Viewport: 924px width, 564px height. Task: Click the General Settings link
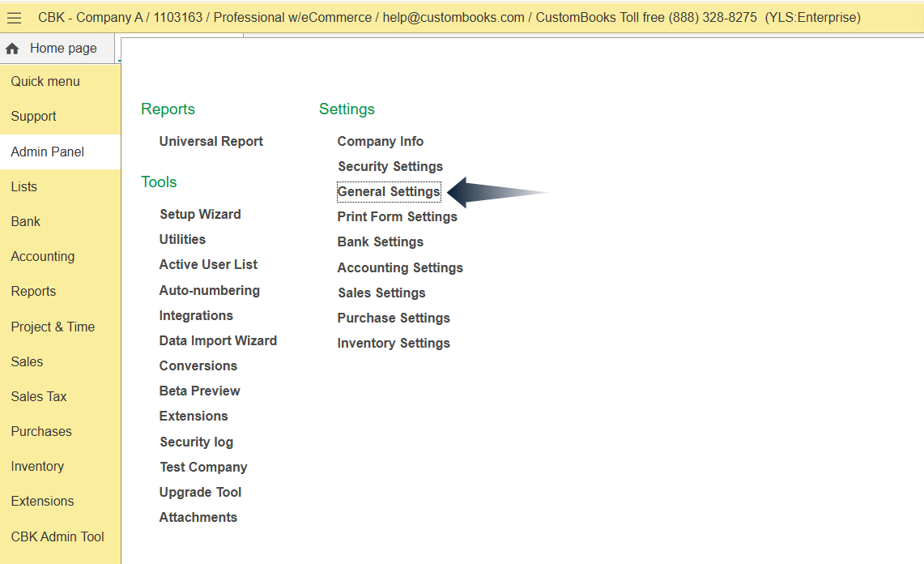pos(389,191)
